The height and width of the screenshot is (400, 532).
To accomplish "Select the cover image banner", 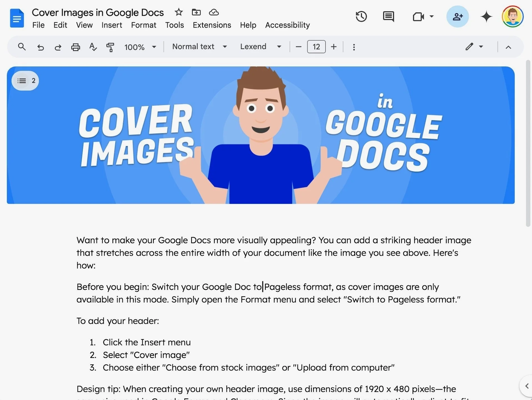I will click(x=261, y=135).
